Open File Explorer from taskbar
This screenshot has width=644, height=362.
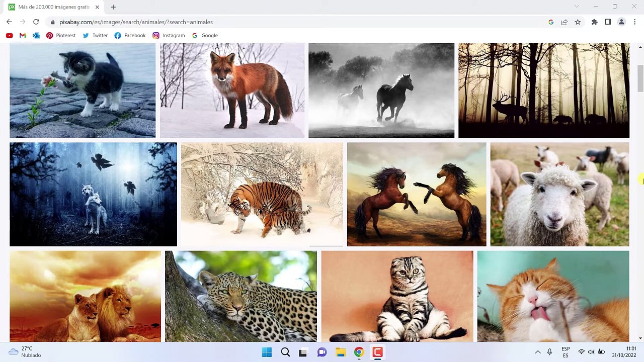[x=341, y=352]
